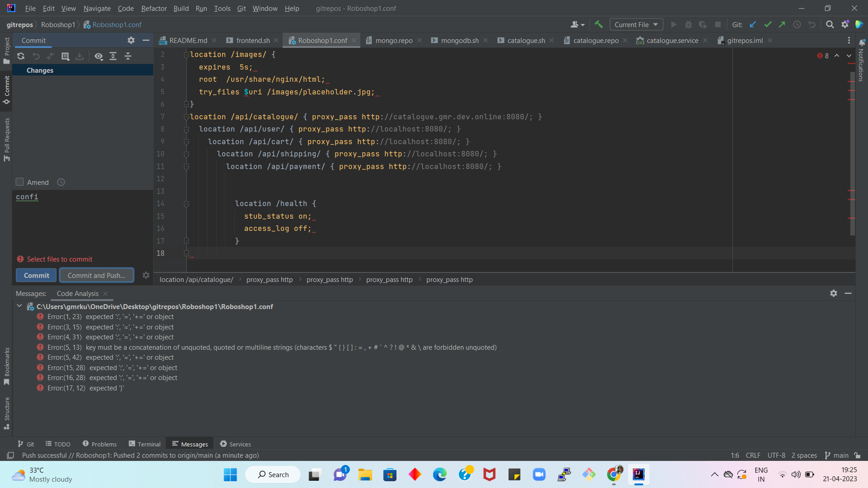
Task: Switch to the mongo.repo tab
Action: pyautogui.click(x=394, y=40)
